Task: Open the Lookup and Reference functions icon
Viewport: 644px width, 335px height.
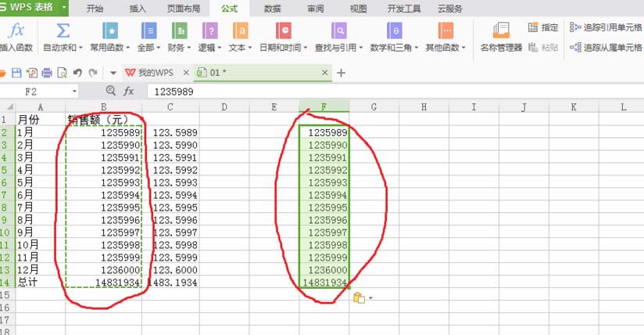Action: click(339, 31)
